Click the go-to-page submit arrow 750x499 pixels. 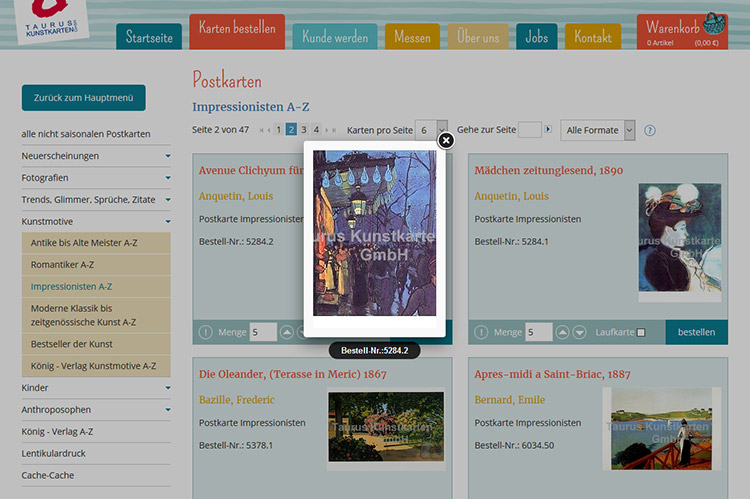coord(548,129)
